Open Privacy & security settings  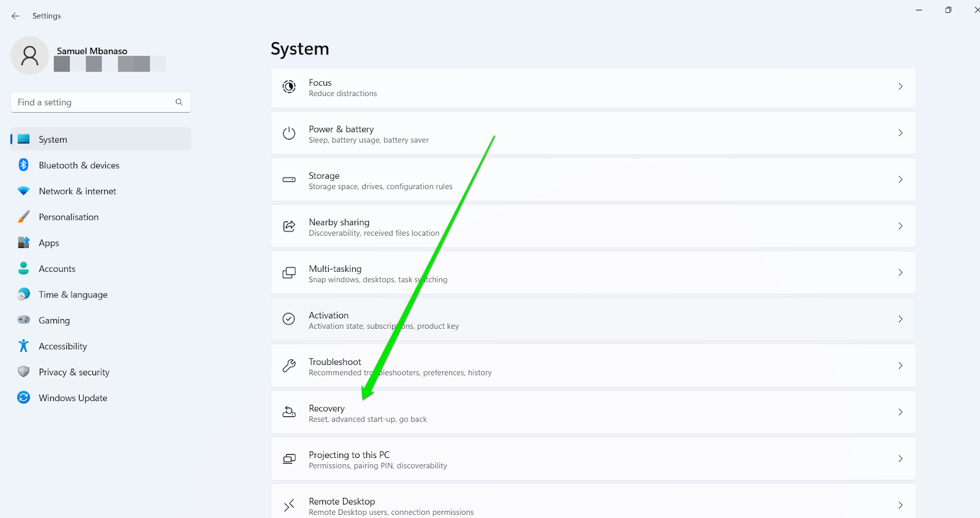[101, 372]
